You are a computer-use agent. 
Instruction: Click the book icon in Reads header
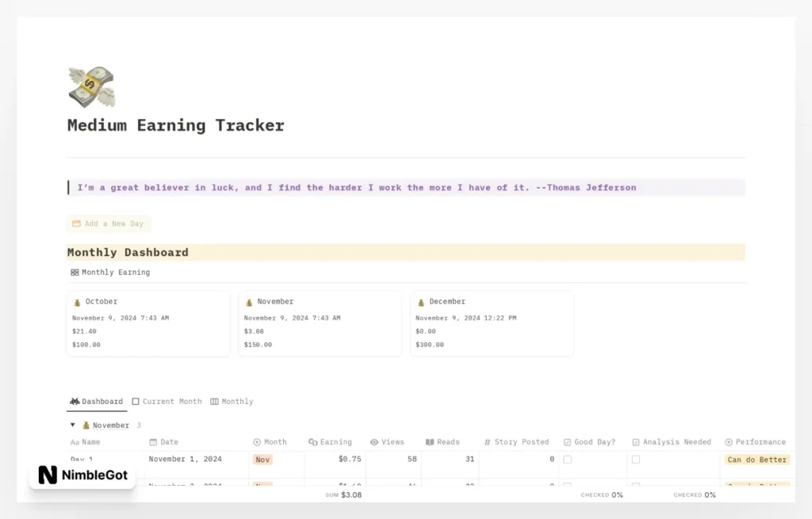pyautogui.click(x=430, y=442)
